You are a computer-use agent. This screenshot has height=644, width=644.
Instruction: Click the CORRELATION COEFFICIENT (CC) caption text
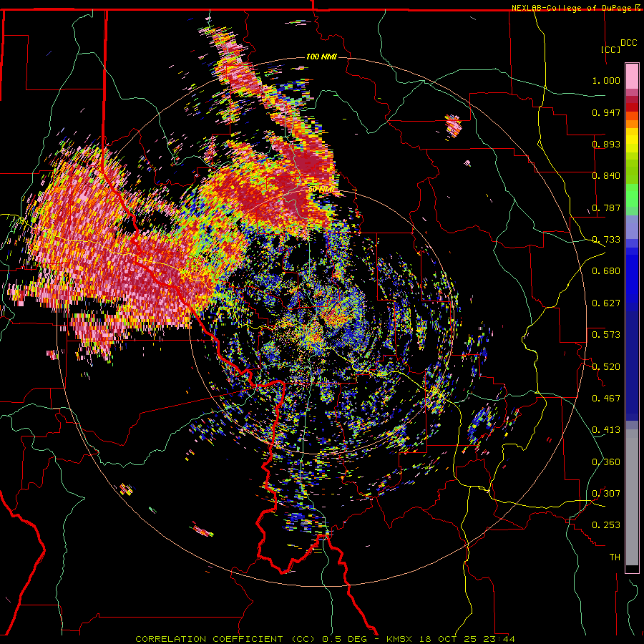point(225,639)
